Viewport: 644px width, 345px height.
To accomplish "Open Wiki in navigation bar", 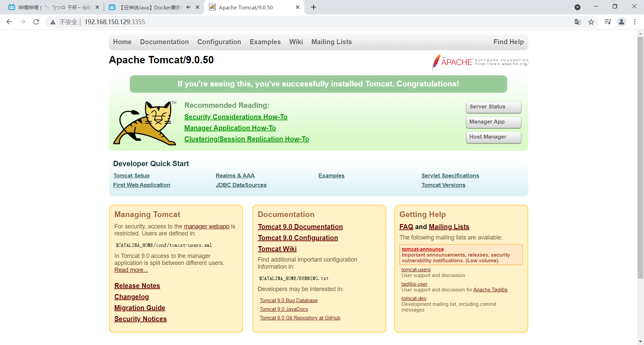I will click(x=296, y=42).
